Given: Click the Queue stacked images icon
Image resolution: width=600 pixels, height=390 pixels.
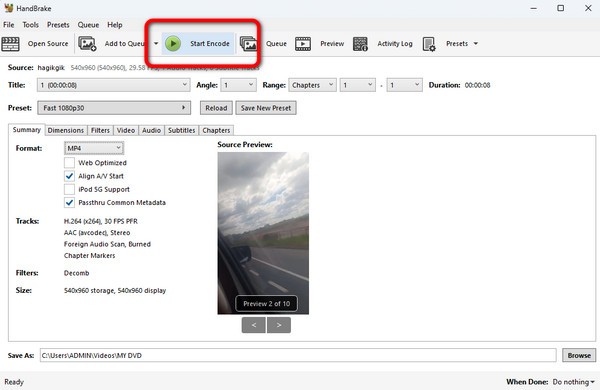Looking at the screenshot, I should pos(248,44).
